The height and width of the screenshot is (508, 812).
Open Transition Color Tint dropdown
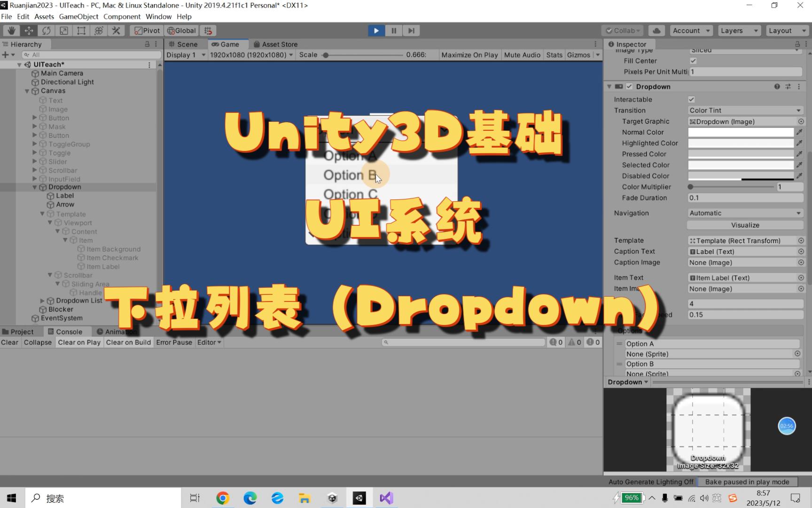pos(745,111)
